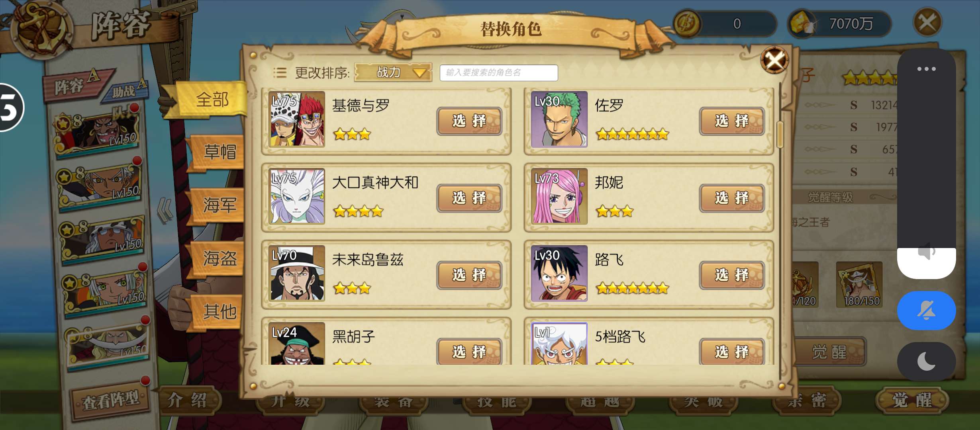This screenshot has width=980, height=430.
Task: Click the 路飞 Lv30 character portrait
Action: 559,273
